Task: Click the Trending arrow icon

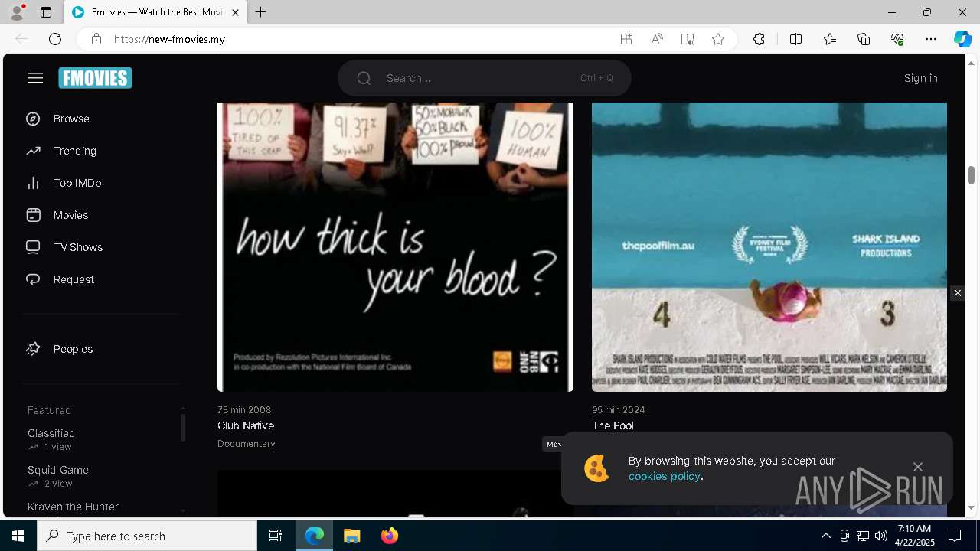Action: point(33,151)
